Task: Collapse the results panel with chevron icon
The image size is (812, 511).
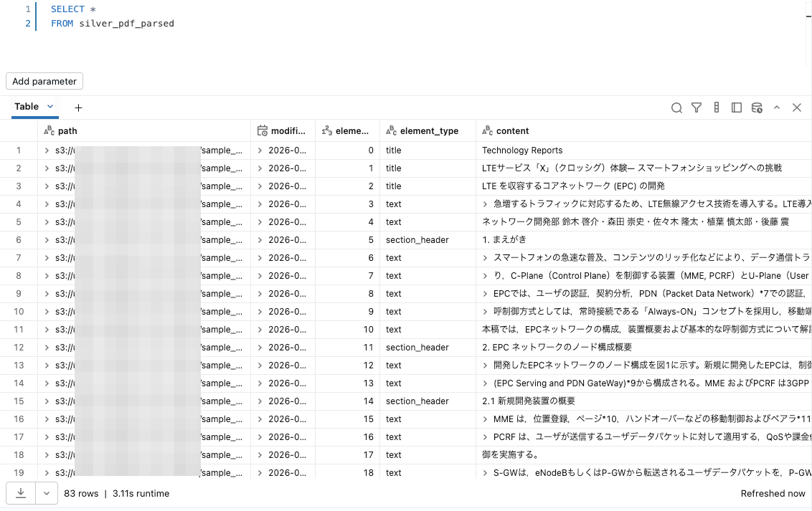Action: click(777, 108)
